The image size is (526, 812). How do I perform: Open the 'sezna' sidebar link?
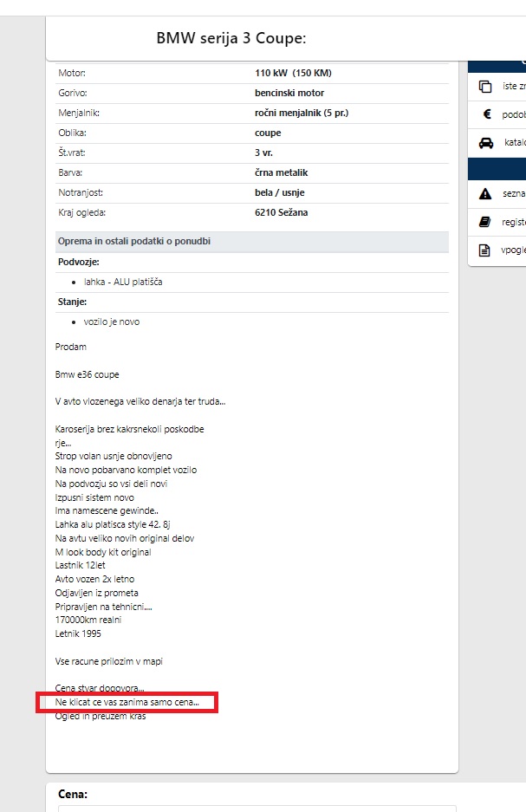(x=514, y=193)
